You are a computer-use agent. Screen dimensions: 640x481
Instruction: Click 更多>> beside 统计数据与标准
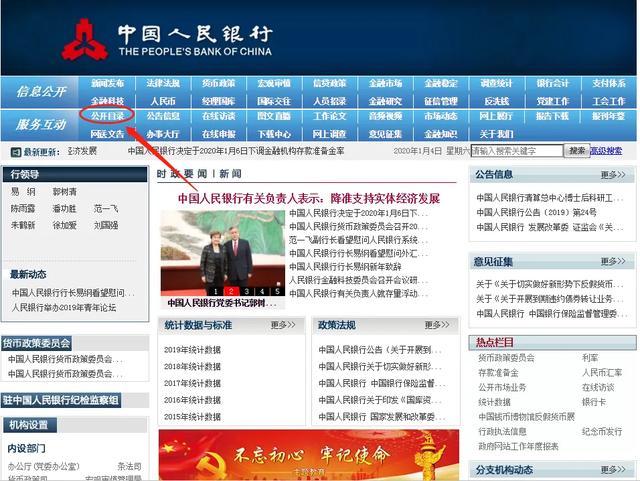(283, 325)
